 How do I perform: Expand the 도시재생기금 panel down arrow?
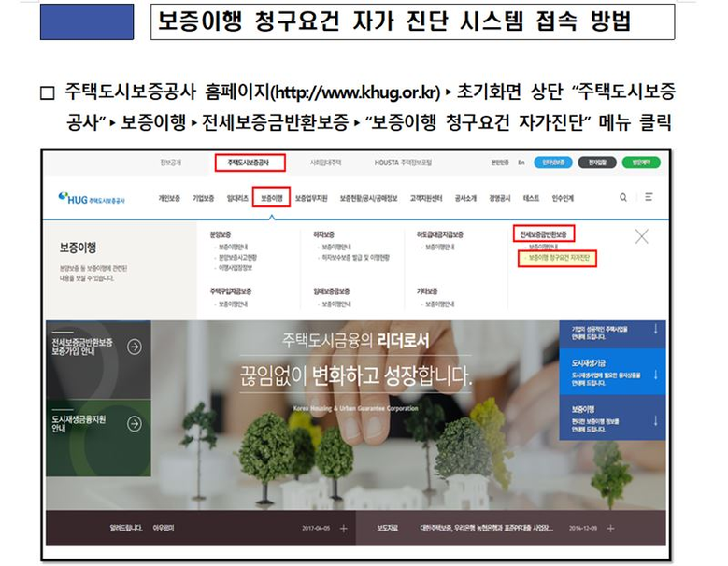tap(655, 375)
